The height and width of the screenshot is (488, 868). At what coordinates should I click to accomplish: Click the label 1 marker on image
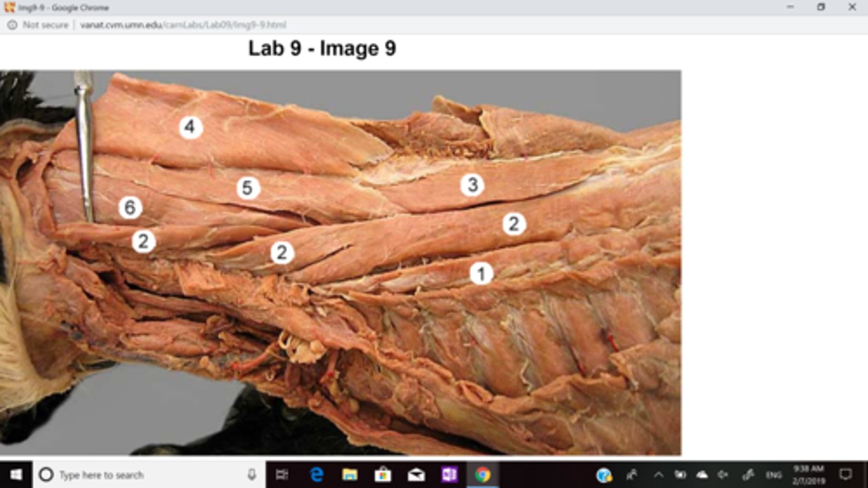click(481, 274)
